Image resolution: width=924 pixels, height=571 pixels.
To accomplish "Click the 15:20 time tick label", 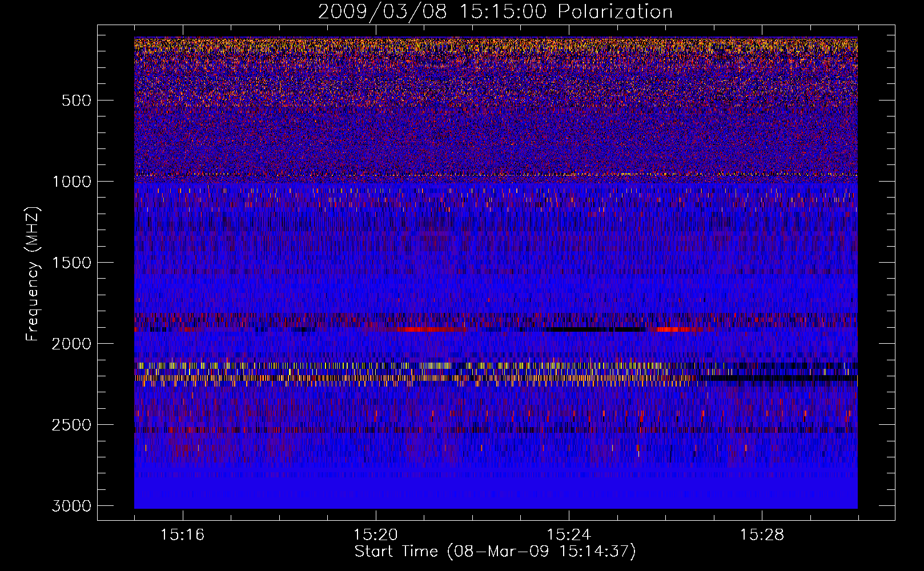I will coord(375,534).
